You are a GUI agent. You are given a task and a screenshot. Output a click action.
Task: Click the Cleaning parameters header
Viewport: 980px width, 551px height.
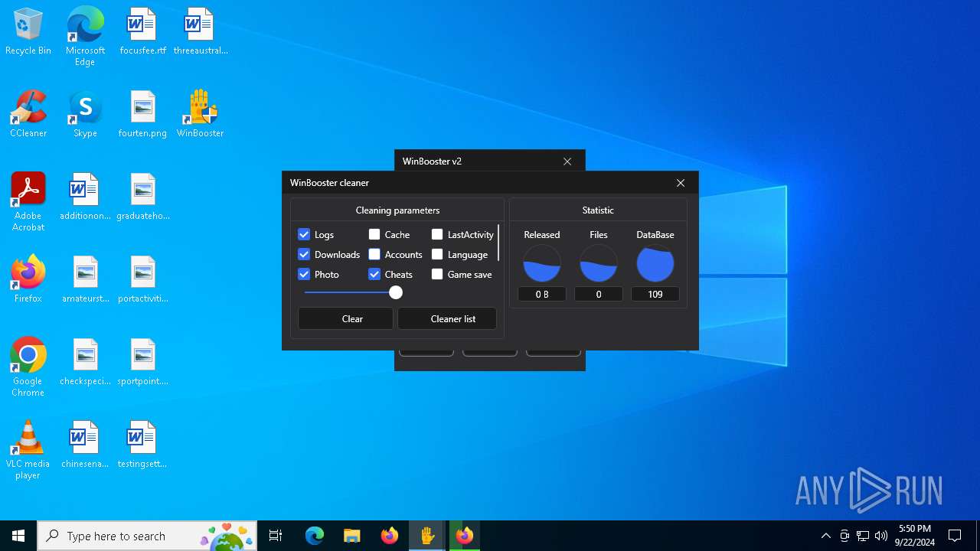click(x=397, y=210)
